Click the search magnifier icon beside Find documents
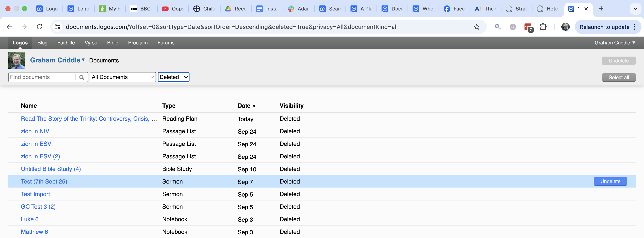 coord(82,77)
